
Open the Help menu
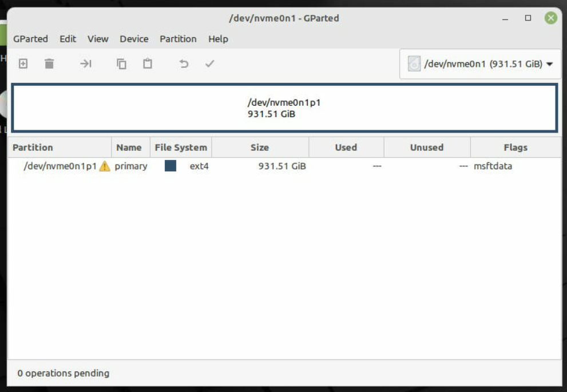point(218,39)
